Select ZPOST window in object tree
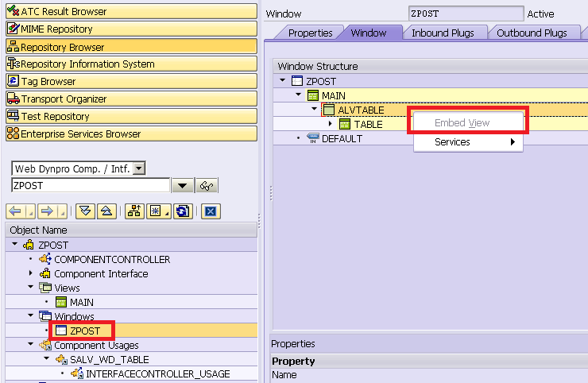This screenshot has width=588, height=383. click(85, 331)
